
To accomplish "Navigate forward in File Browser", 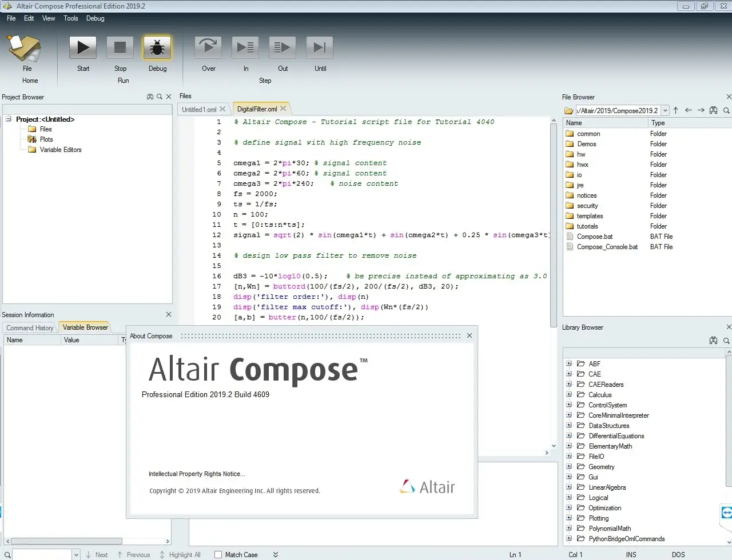I will (701, 110).
